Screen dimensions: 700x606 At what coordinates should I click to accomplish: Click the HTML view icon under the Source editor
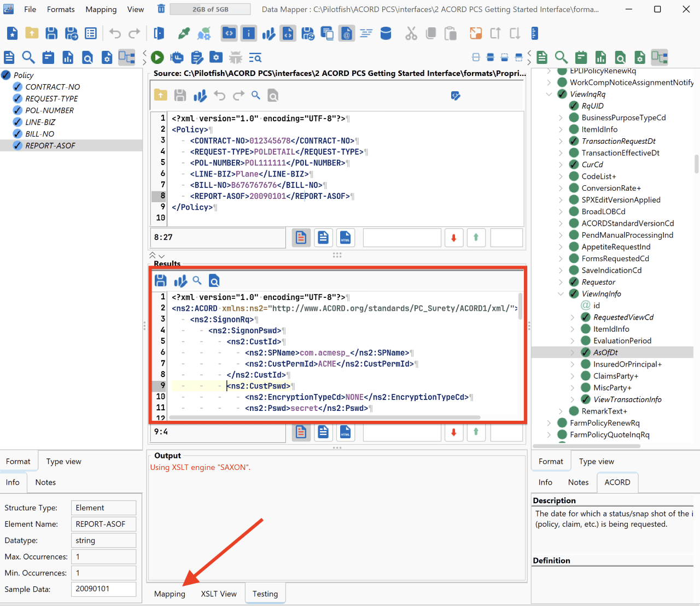pyautogui.click(x=346, y=237)
